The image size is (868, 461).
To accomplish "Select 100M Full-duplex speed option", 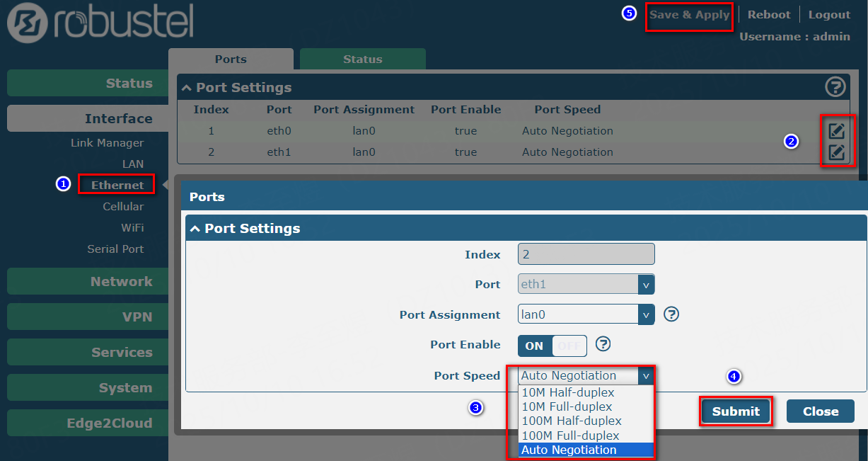I will [570, 436].
